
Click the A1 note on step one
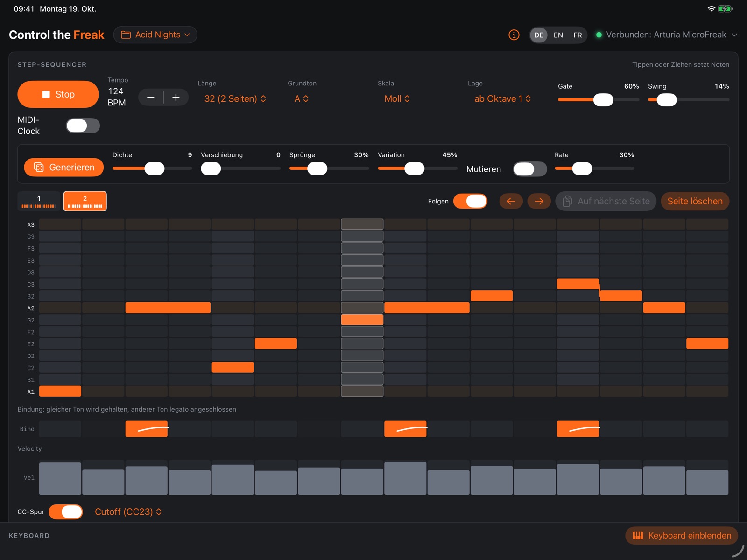point(60,391)
